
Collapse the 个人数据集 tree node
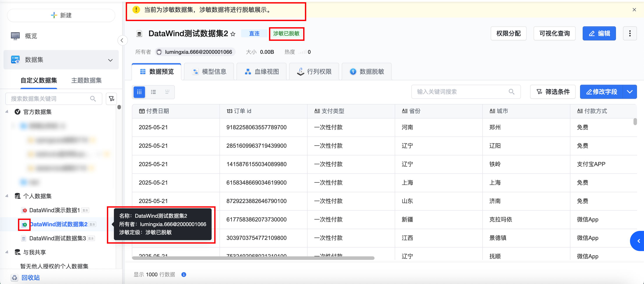(7, 196)
